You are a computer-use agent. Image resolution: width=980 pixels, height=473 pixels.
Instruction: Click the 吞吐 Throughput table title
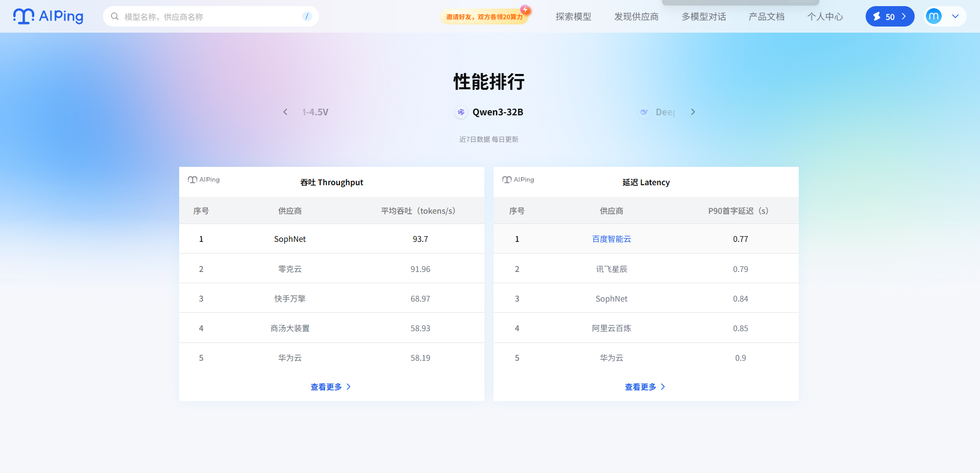(332, 182)
